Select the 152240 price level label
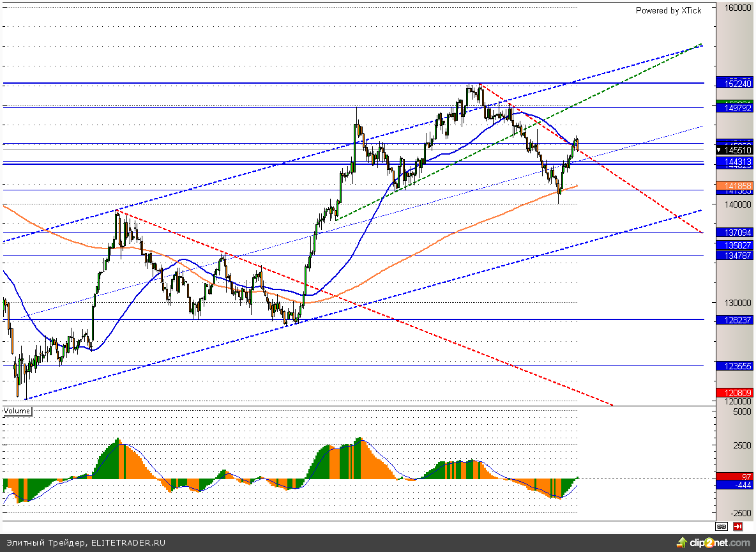The height and width of the screenshot is (552, 756). tap(737, 84)
